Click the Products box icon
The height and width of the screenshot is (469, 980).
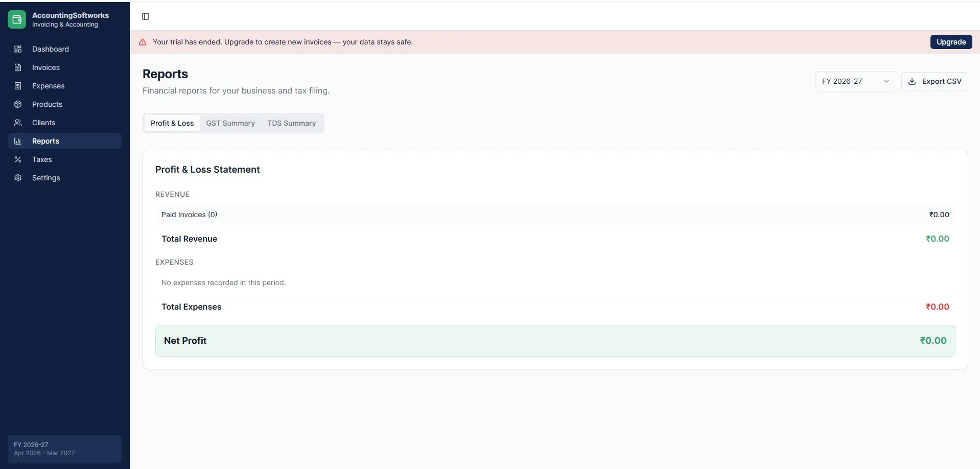(x=18, y=104)
